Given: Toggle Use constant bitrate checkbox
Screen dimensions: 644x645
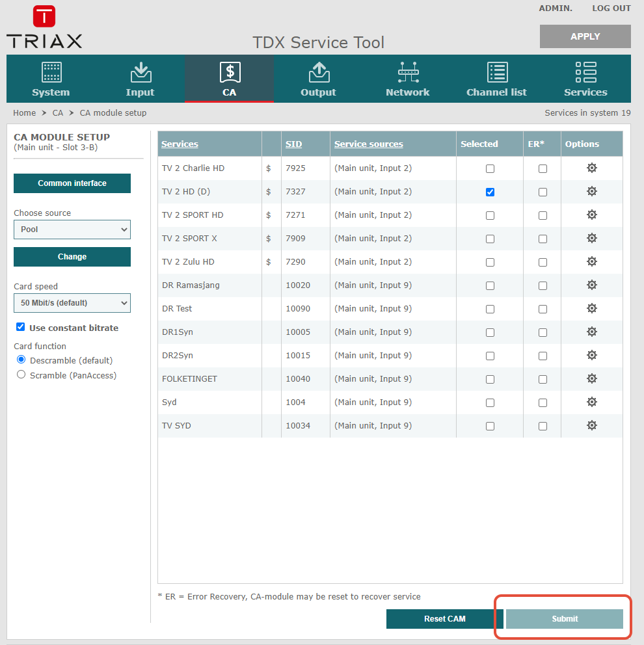Looking at the screenshot, I should (x=20, y=327).
